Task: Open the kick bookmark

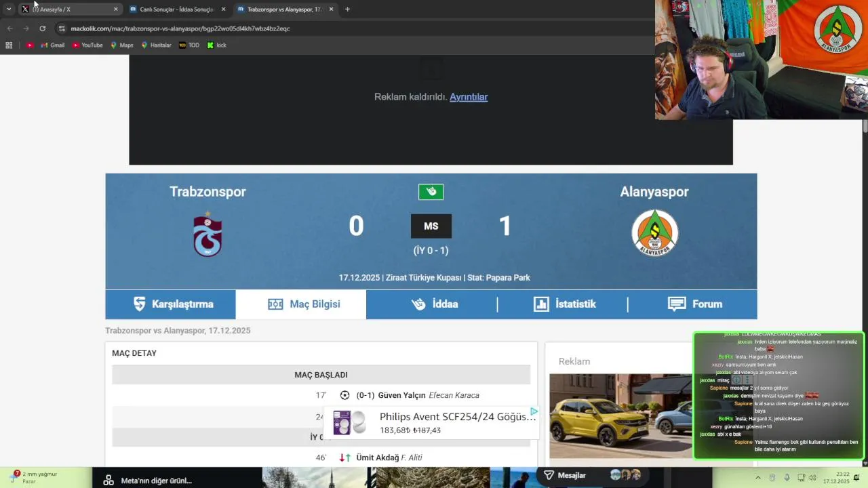Action: 217,45
